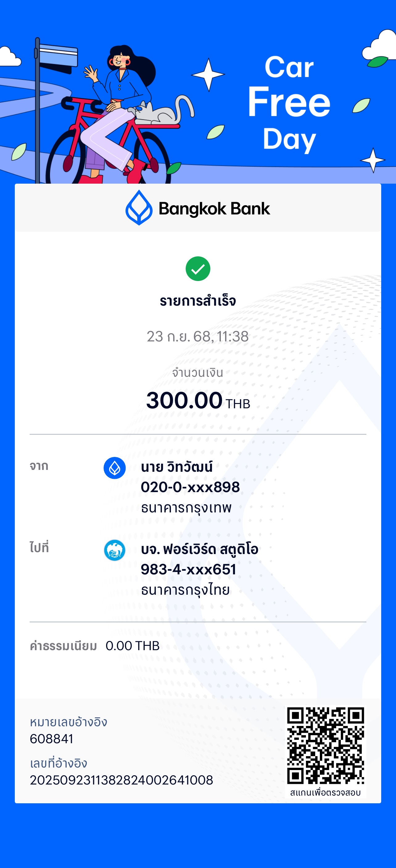Click sender name นาย วิทวัฒน์
The width and height of the screenshot is (396, 868).
[177, 467]
